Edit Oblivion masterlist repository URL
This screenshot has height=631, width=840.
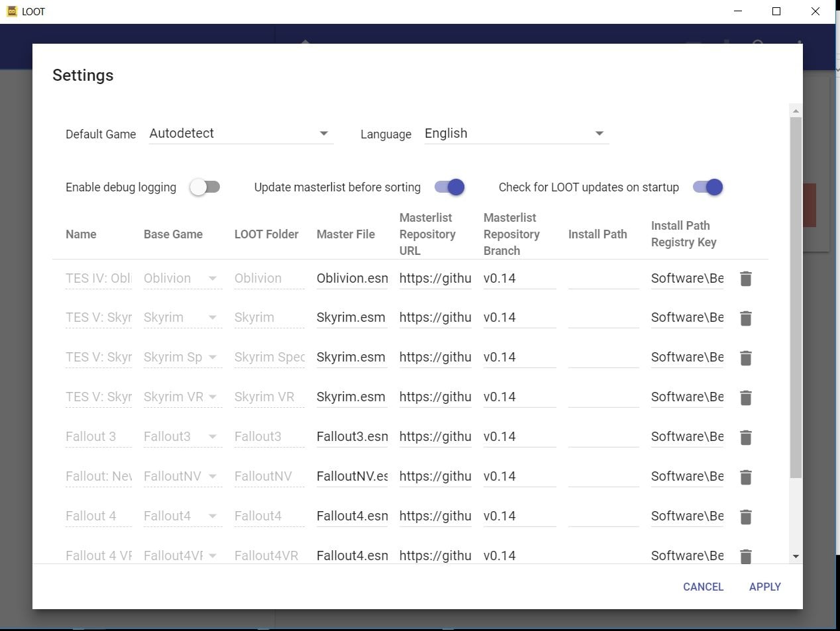pos(435,278)
